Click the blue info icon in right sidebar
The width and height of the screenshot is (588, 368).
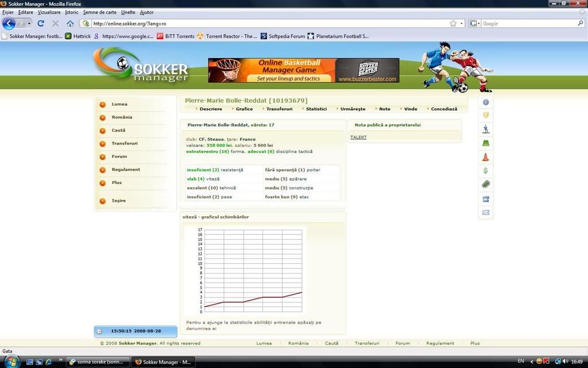pyautogui.click(x=486, y=102)
